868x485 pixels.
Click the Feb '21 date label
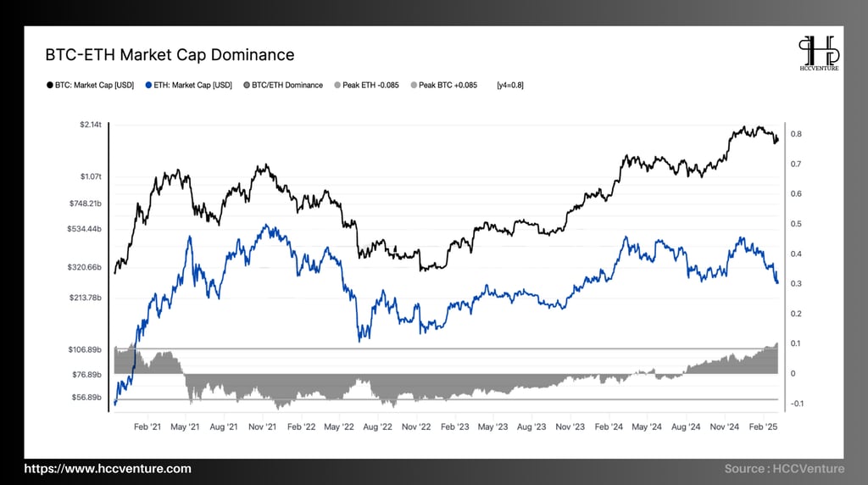click(147, 426)
